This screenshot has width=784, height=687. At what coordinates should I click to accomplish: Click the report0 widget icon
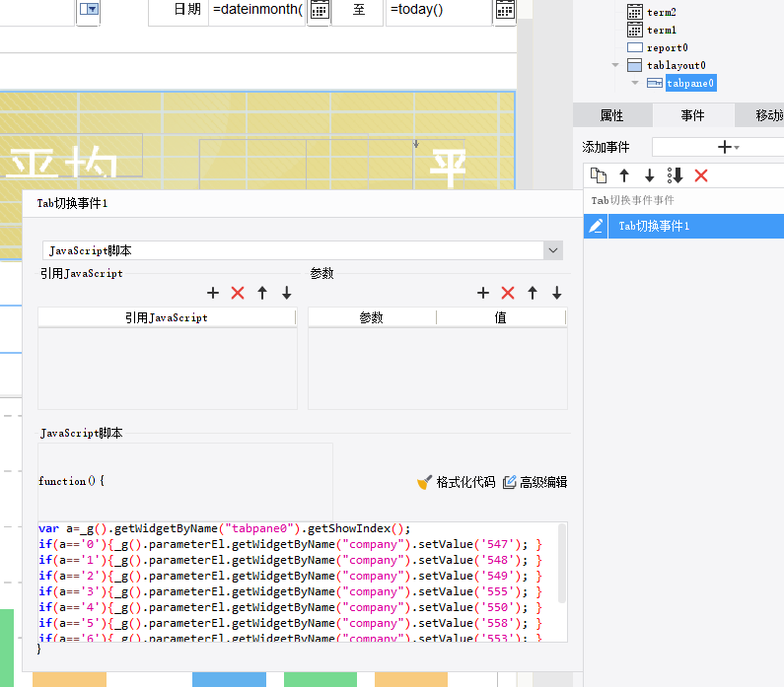pos(634,47)
